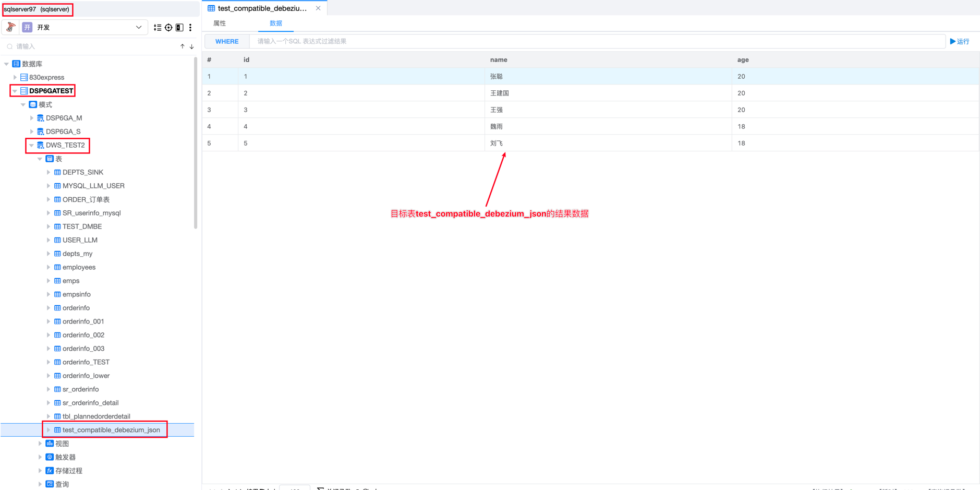980x490 pixels.
Task: Open the 开发 mode dropdown
Action: 138,27
